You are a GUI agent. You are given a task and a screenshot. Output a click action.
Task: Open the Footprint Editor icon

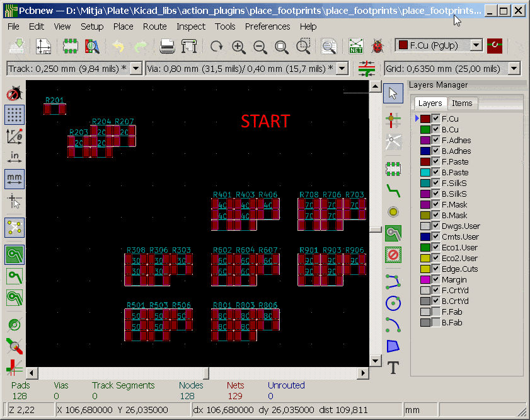pos(70,45)
